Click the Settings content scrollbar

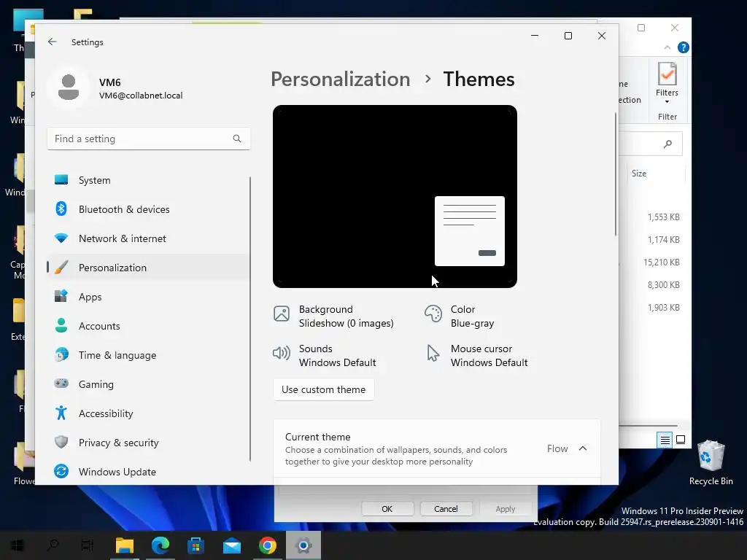pos(615,174)
